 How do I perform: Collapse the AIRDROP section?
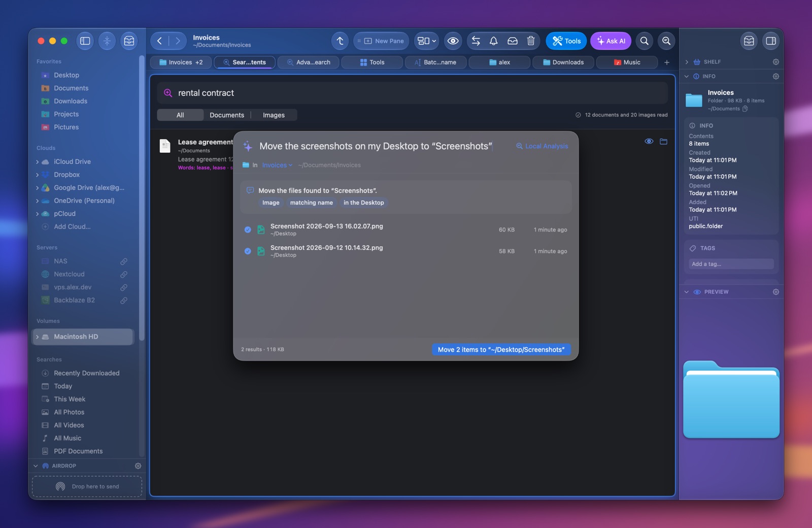click(x=36, y=466)
